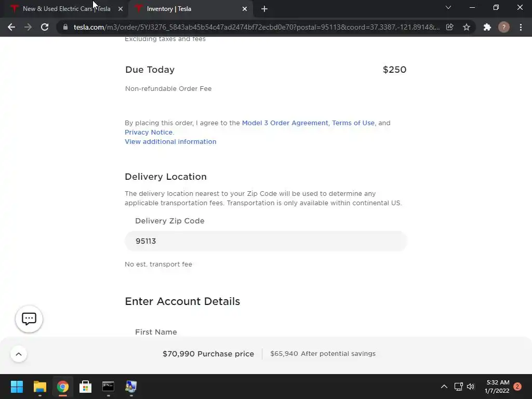
Task: Click the lock icon in address bar
Action: click(65, 27)
